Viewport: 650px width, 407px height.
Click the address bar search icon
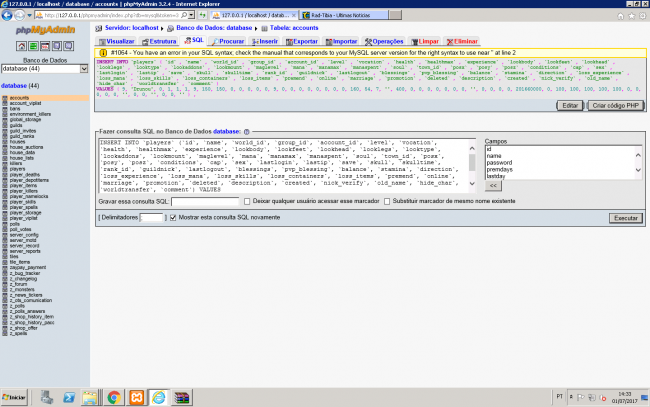tap(184, 15)
